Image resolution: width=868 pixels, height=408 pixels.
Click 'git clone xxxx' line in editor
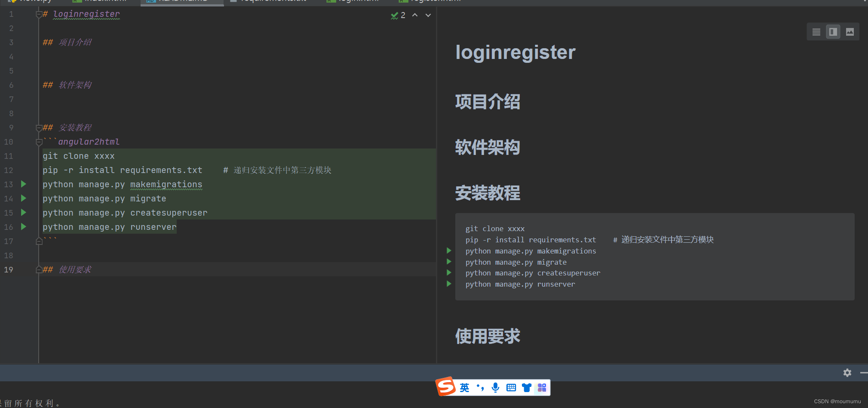pos(79,156)
